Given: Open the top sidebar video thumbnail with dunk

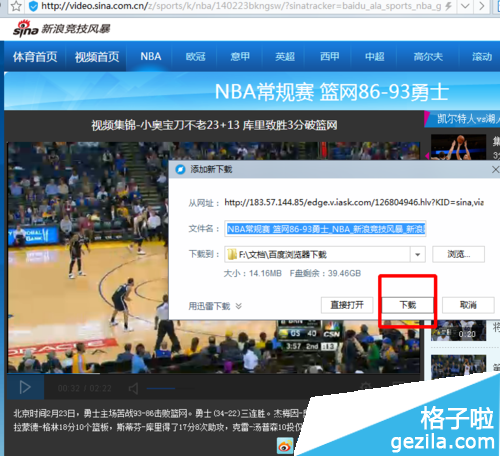Looking at the screenshot, I should click(x=458, y=147).
